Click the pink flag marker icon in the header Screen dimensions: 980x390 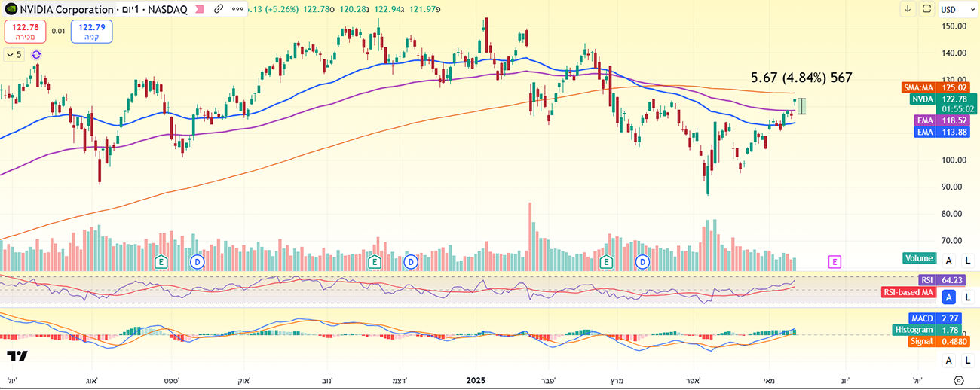coord(200,9)
